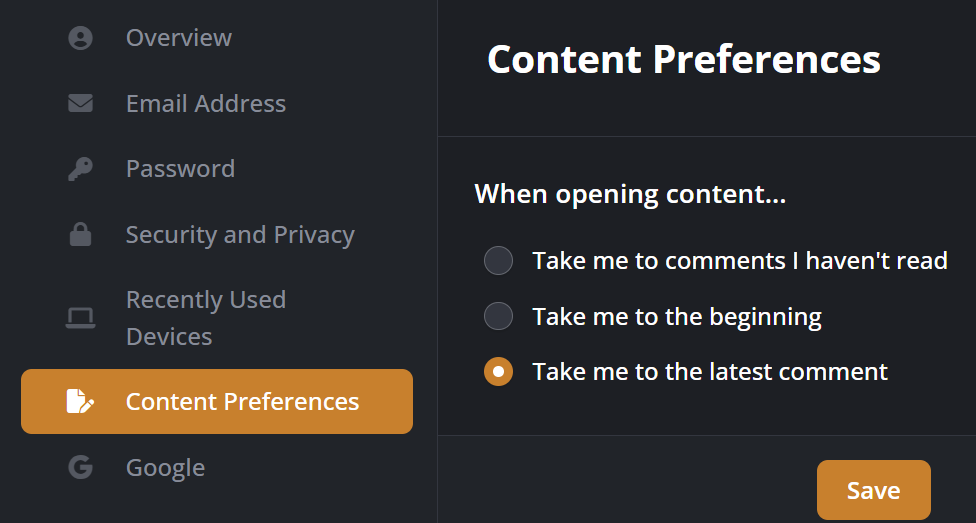The width and height of the screenshot is (976, 523).
Task: Click the "Take me to the beginning" label
Action: (x=676, y=317)
